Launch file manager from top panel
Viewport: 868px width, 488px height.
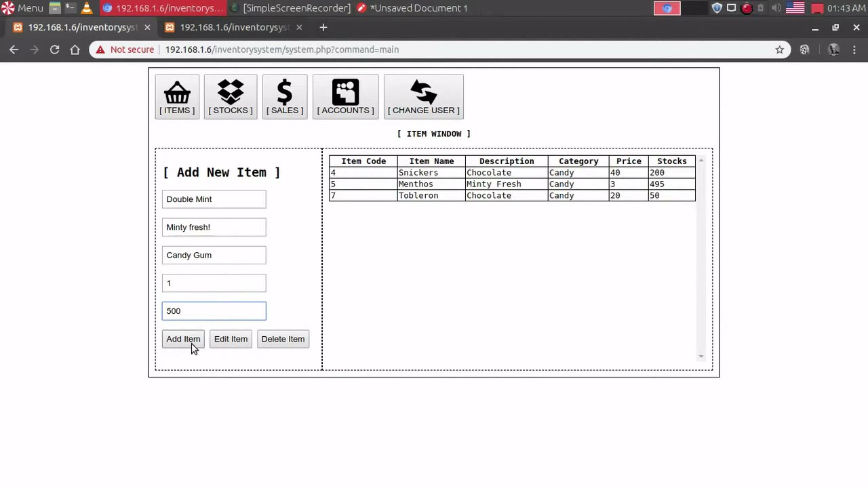click(55, 8)
